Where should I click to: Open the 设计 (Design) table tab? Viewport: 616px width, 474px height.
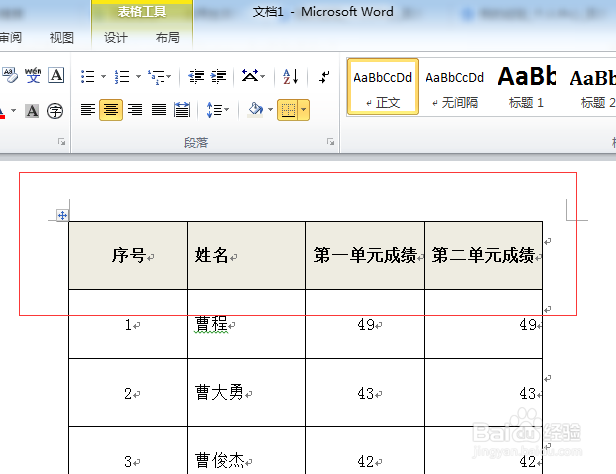[116, 38]
